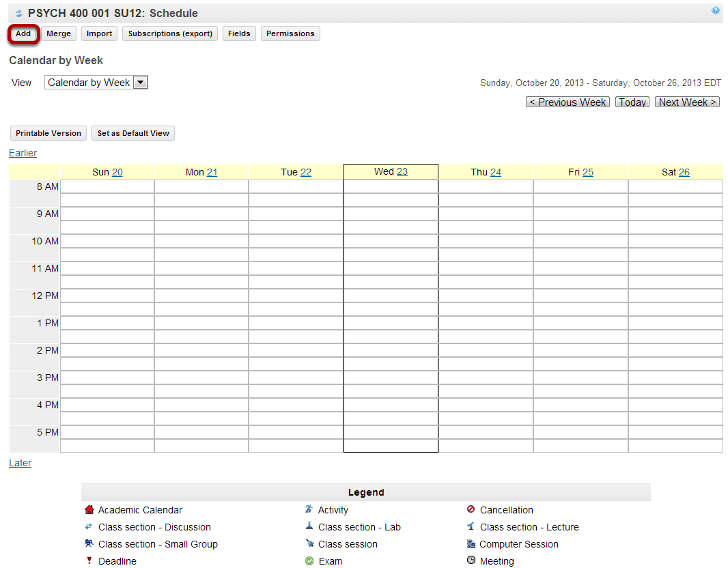Screen dimensions: 728x568
Task: Open the Calendar by Week view dropdown
Action: [96, 83]
